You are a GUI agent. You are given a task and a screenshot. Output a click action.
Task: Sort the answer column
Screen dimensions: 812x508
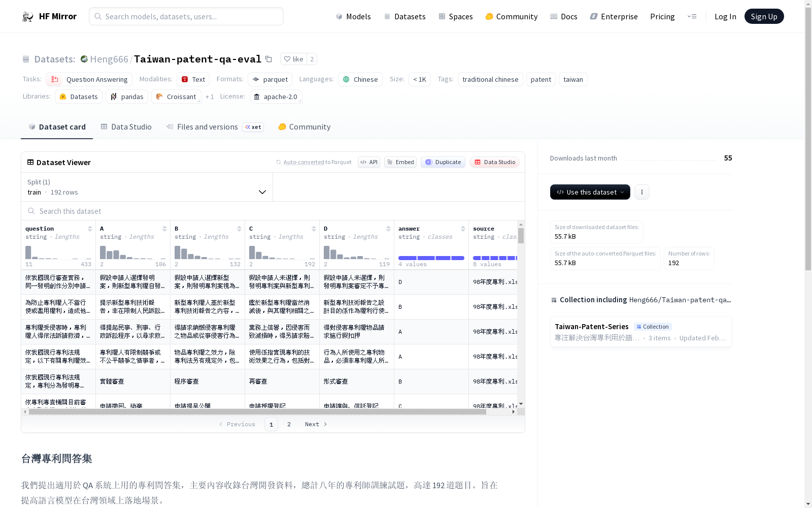click(x=463, y=229)
